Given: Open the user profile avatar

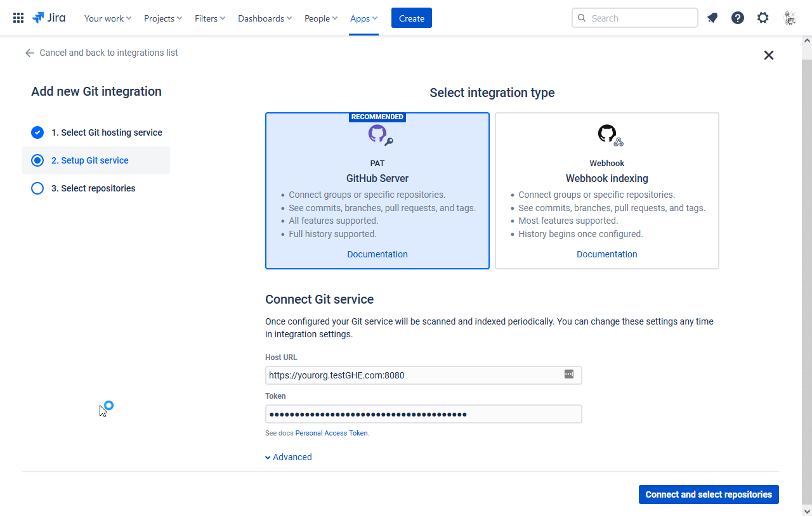Looking at the screenshot, I should 790,18.
